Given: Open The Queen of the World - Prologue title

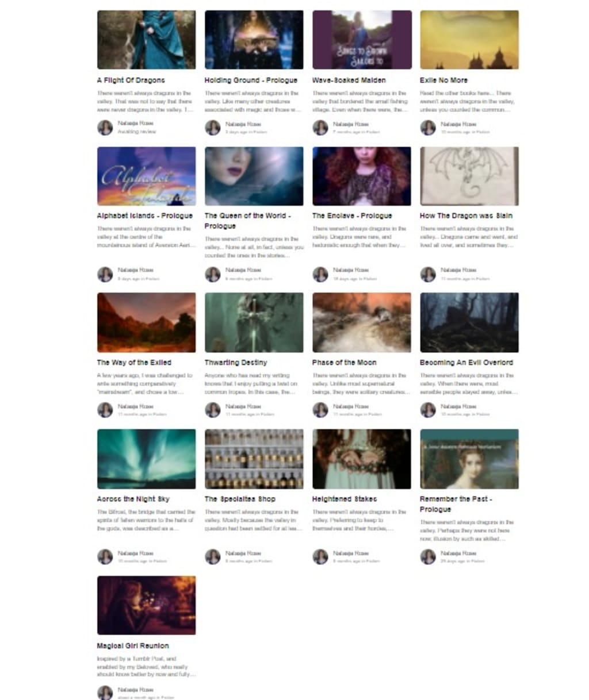Looking at the screenshot, I should coord(247,221).
